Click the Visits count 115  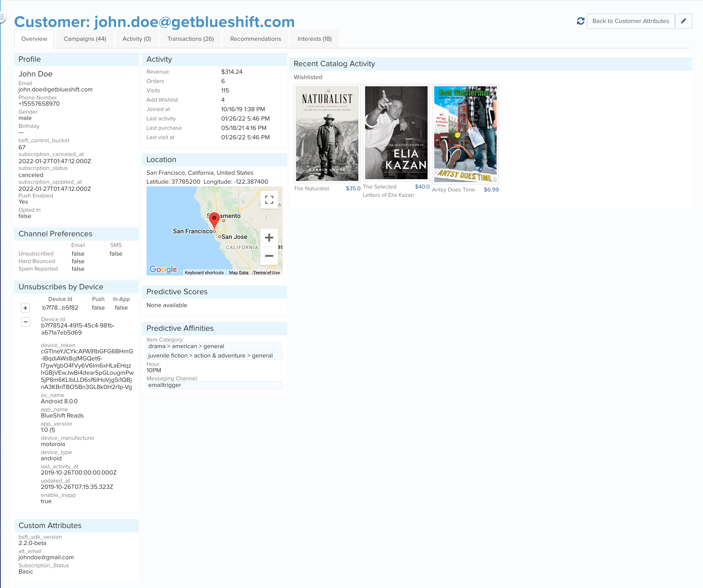coord(225,91)
